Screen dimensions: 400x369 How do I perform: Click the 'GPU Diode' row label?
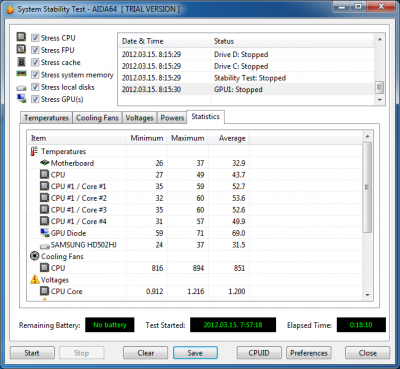click(69, 233)
